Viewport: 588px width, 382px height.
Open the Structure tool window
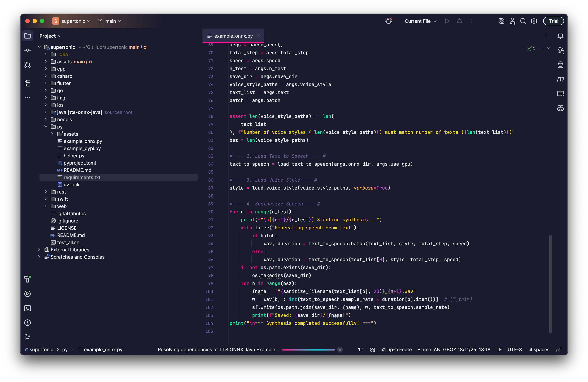click(27, 83)
